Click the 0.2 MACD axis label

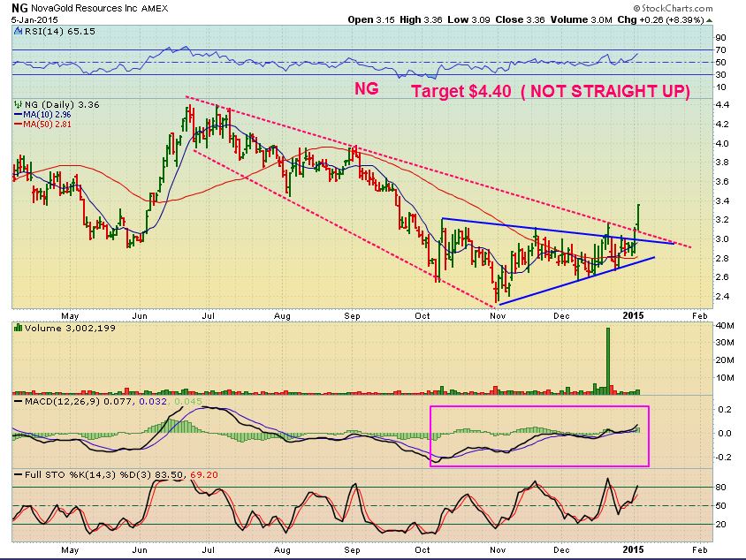(725, 409)
